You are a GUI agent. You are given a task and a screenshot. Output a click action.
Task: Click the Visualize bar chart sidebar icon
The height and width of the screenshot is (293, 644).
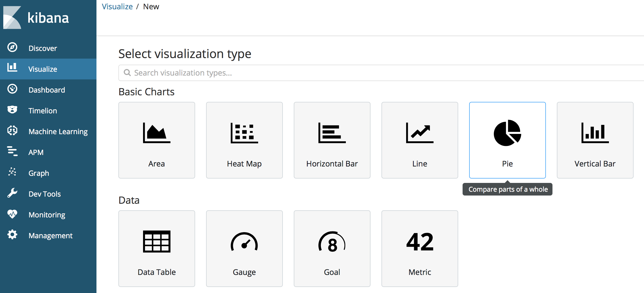pyautogui.click(x=12, y=67)
